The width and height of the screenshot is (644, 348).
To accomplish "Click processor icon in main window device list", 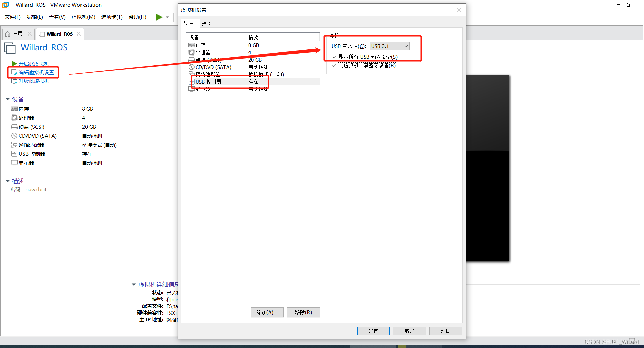I will point(14,118).
